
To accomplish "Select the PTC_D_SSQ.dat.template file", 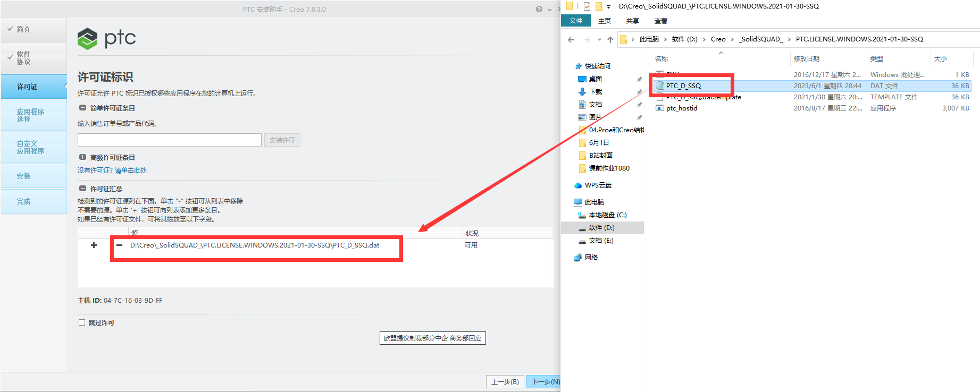I will (703, 97).
